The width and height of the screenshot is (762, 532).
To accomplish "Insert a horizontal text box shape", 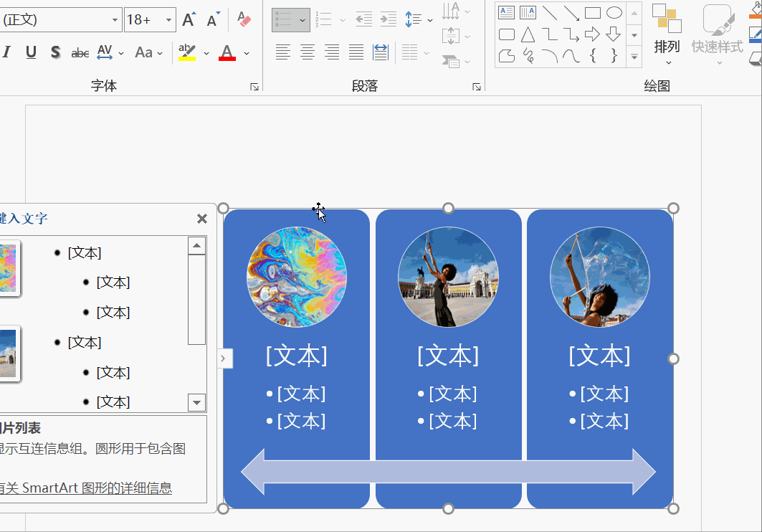I will (507, 12).
